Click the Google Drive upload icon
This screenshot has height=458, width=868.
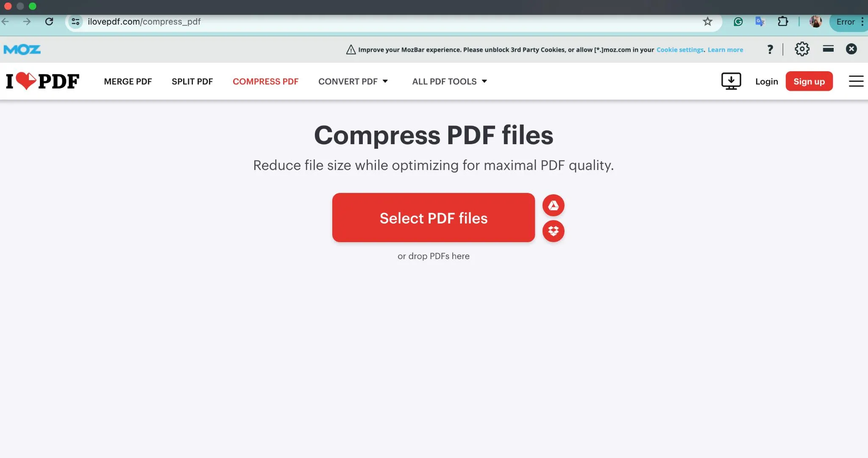552,205
